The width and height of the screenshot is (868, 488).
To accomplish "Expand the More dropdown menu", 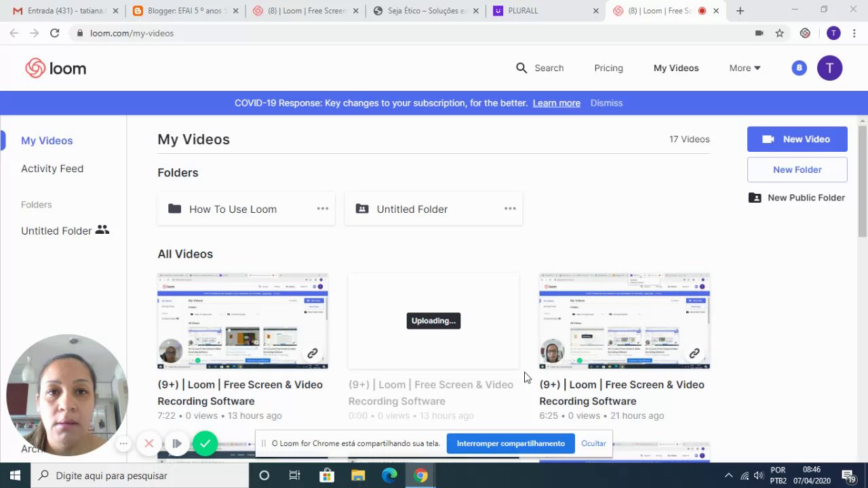I will click(x=745, y=68).
